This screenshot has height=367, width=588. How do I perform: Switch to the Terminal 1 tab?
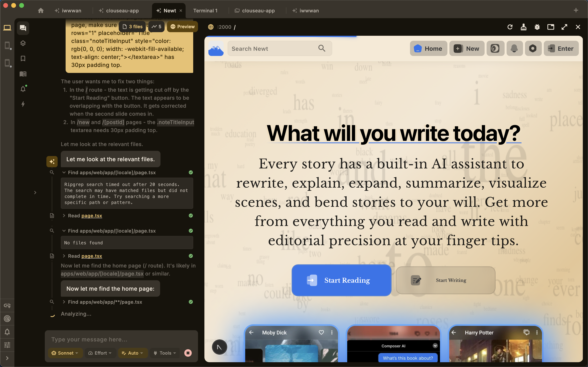[x=205, y=10]
